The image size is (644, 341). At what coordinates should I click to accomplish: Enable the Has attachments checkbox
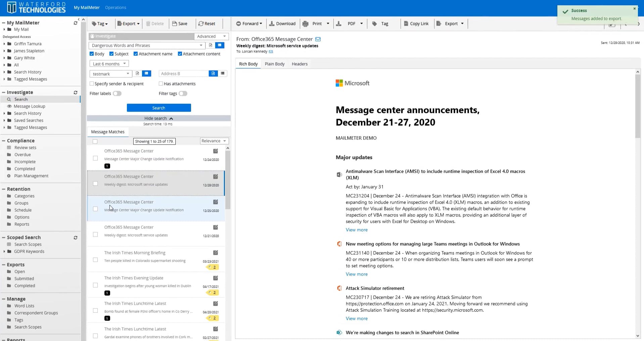tap(161, 84)
